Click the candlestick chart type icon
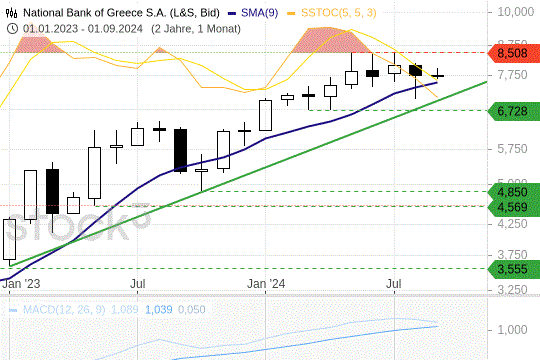Screen dimensions: 540x360 pos(11,13)
